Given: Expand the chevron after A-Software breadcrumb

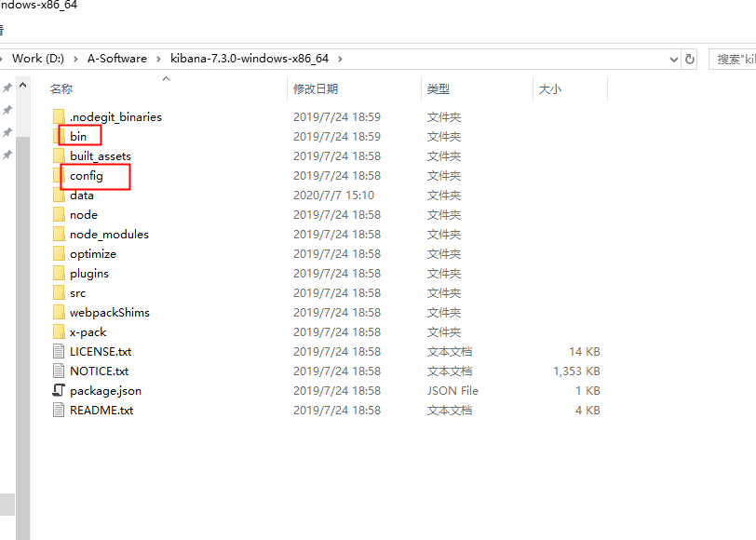Looking at the screenshot, I should click(158, 59).
